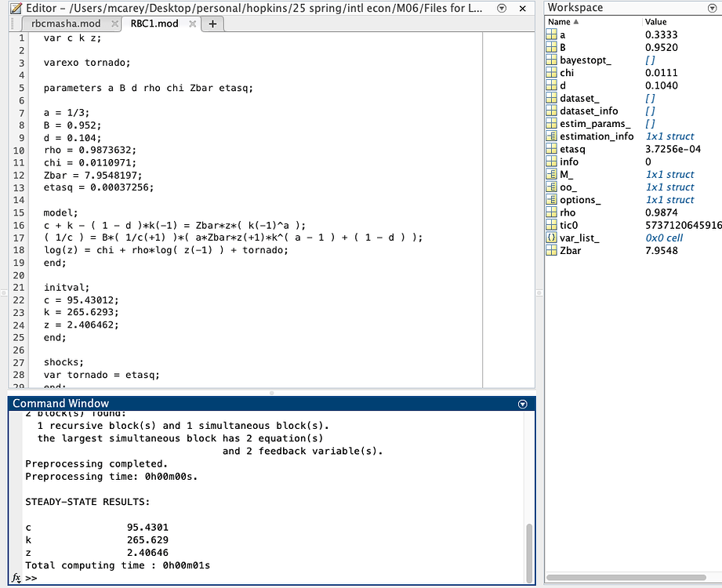Click 'Preprocessing completed.' line in Command Window
Screen dimensions: 722x588
coord(96,463)
